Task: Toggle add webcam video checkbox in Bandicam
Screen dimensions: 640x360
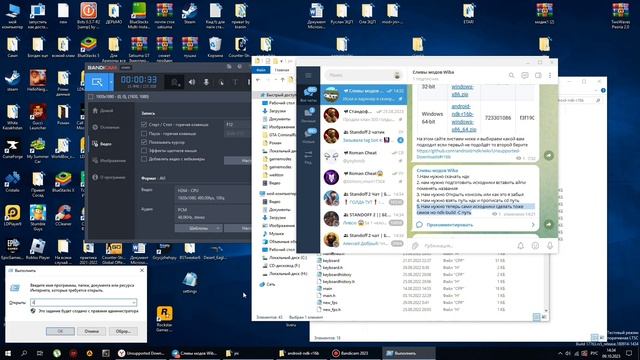Action: coord(144,159)
